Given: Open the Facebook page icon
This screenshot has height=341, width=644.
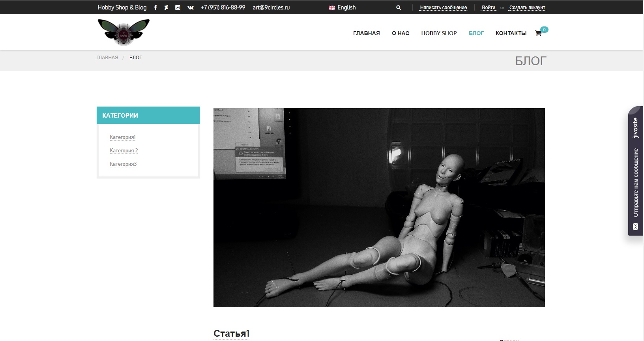Looking at the screenshot, I should click(155, 7).
